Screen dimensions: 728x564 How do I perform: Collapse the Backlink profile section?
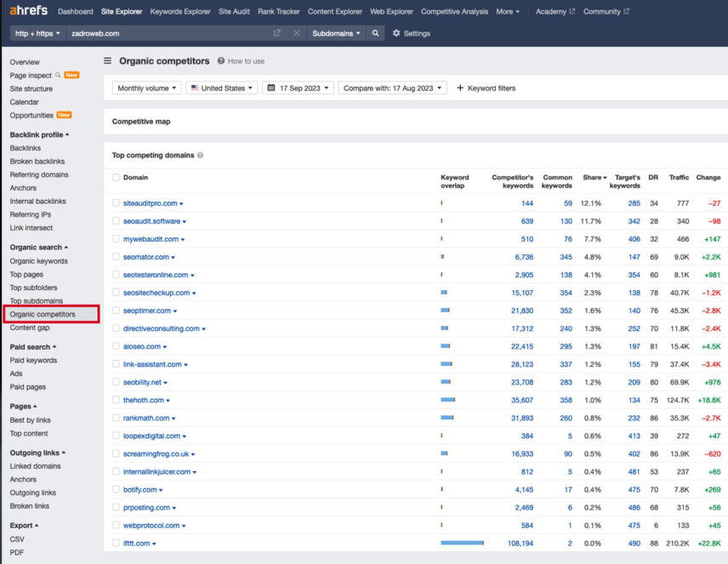(39, 134)
